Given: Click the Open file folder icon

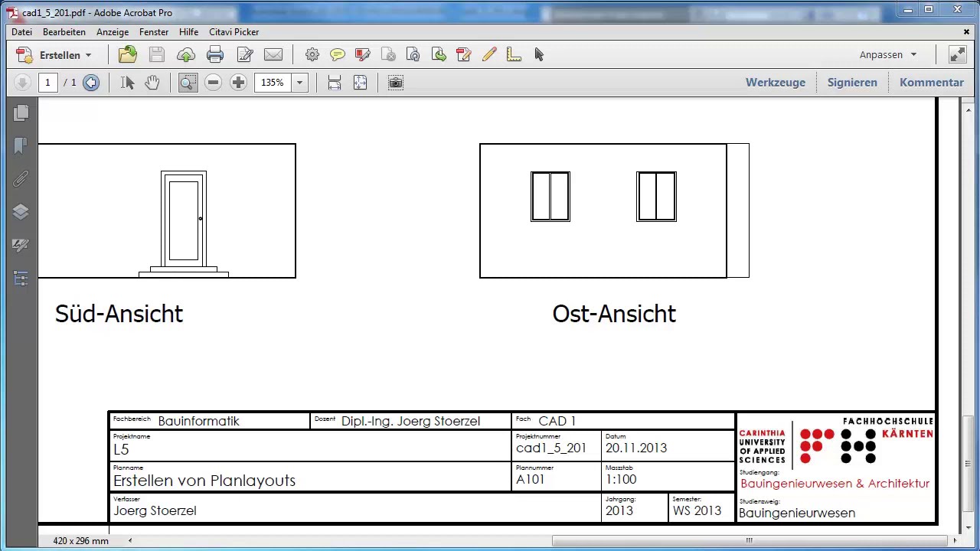Looking at the screenshot, I should 128,54.
